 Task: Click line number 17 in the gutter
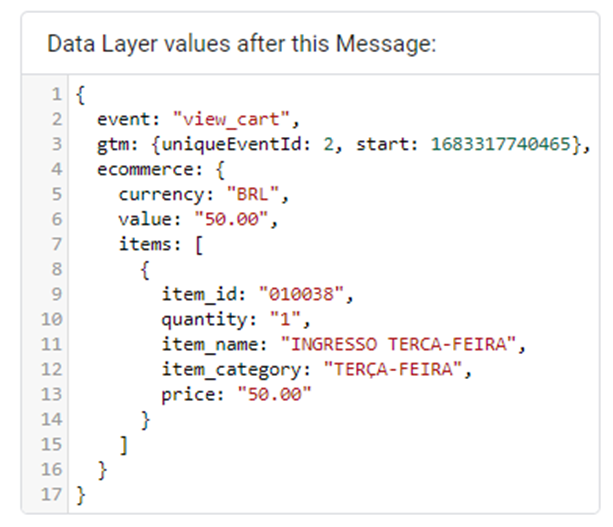pyautogui.click(x=53, y=495)
